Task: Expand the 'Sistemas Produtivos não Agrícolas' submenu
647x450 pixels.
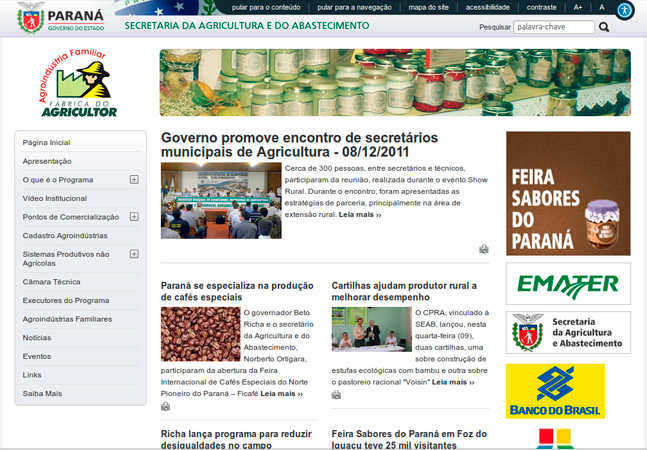Action: pyautogui.click(x=134, y=254)
